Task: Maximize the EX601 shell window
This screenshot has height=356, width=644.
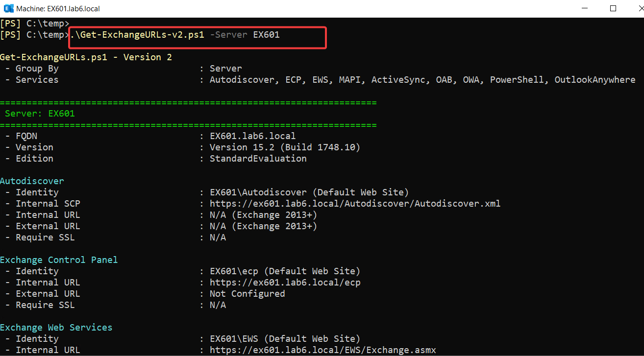Action: (x=613, y=8)
